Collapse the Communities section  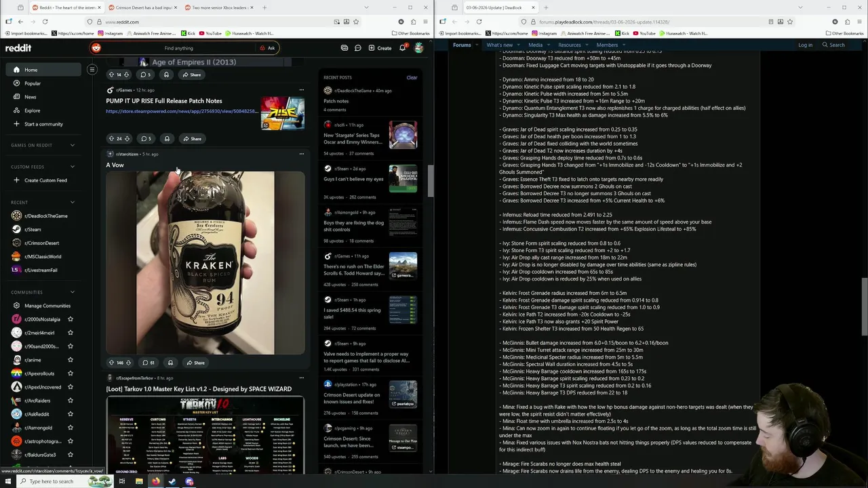click(x=73, y=292)
